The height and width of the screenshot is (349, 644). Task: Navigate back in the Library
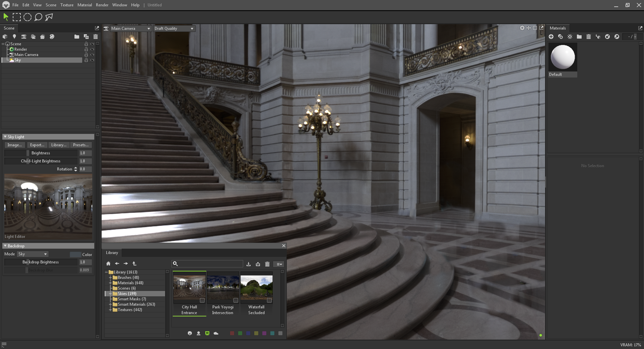click(117, 264)
